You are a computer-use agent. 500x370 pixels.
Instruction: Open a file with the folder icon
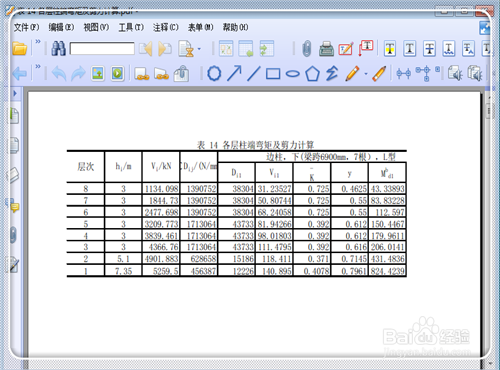[20, 49]
